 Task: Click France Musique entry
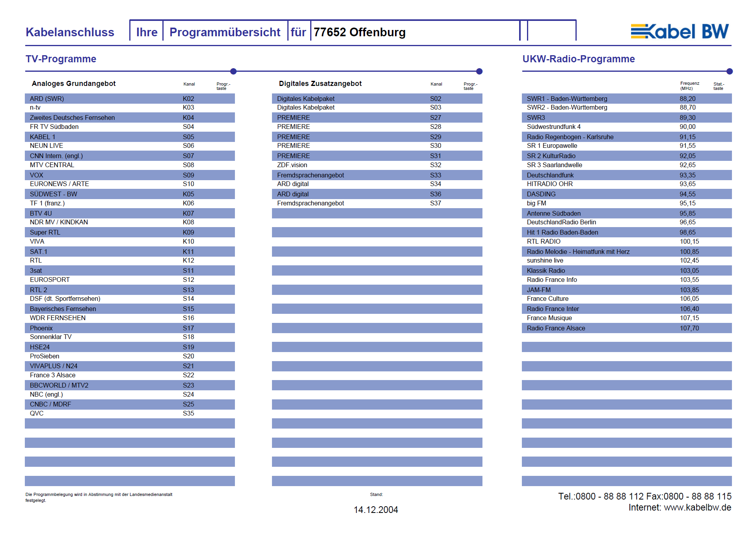point(627,318)
